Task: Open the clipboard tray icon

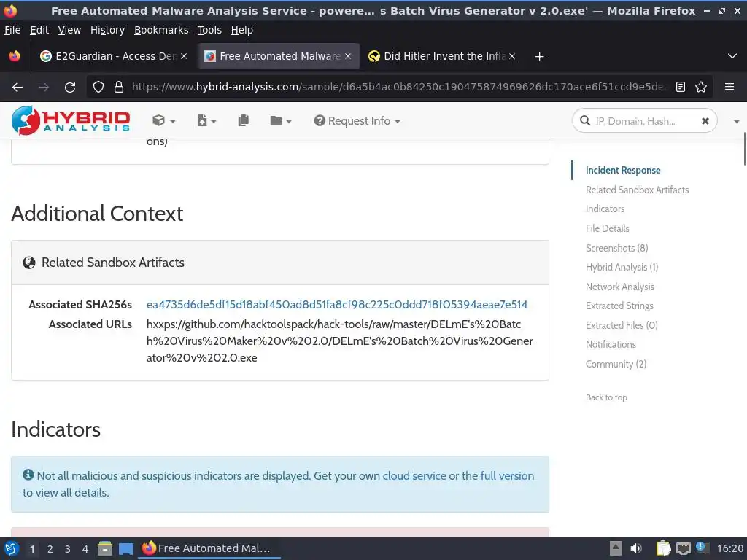Action: 663,548
